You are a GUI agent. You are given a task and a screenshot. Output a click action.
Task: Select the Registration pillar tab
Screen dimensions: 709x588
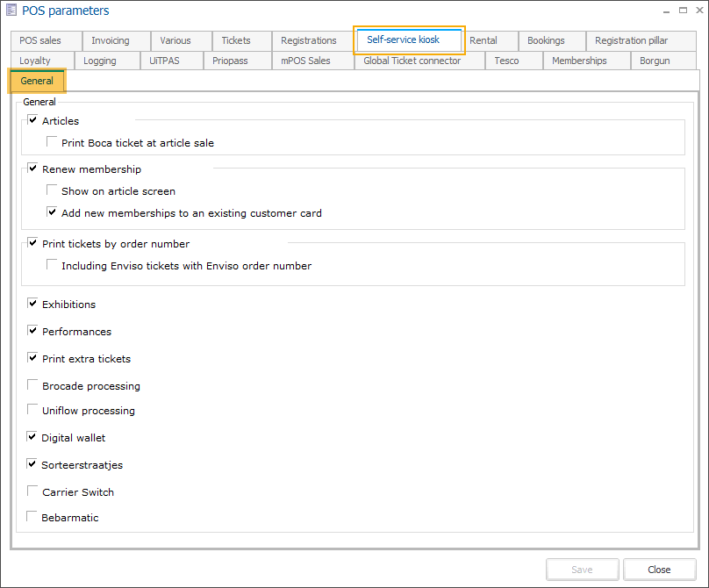click(631, 40)
